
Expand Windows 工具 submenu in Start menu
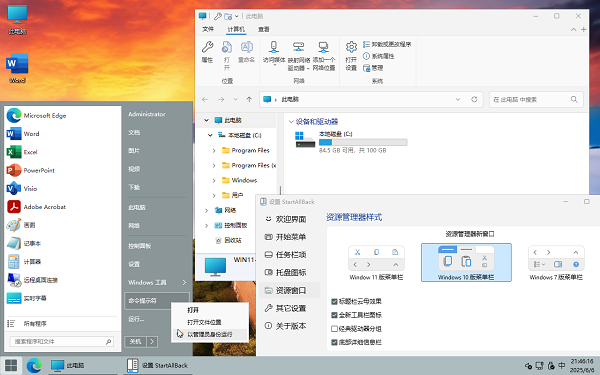click(x=184, y=282)
